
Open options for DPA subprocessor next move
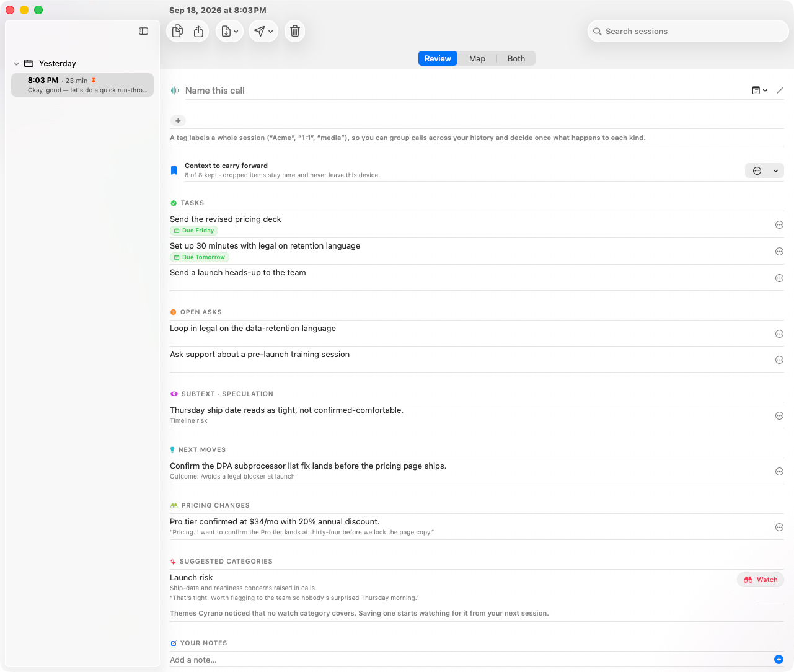pos(779,472)
